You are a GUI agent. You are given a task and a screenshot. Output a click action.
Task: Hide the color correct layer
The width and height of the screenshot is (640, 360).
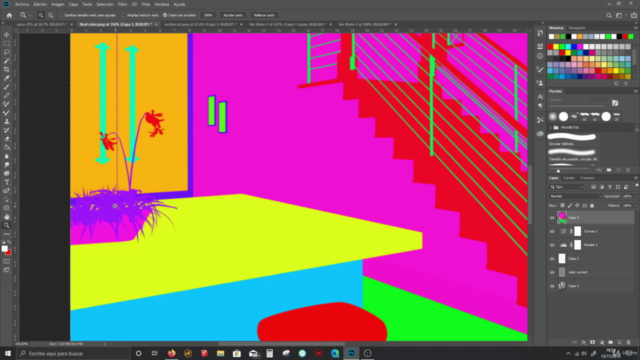click(x=552, y=273)
